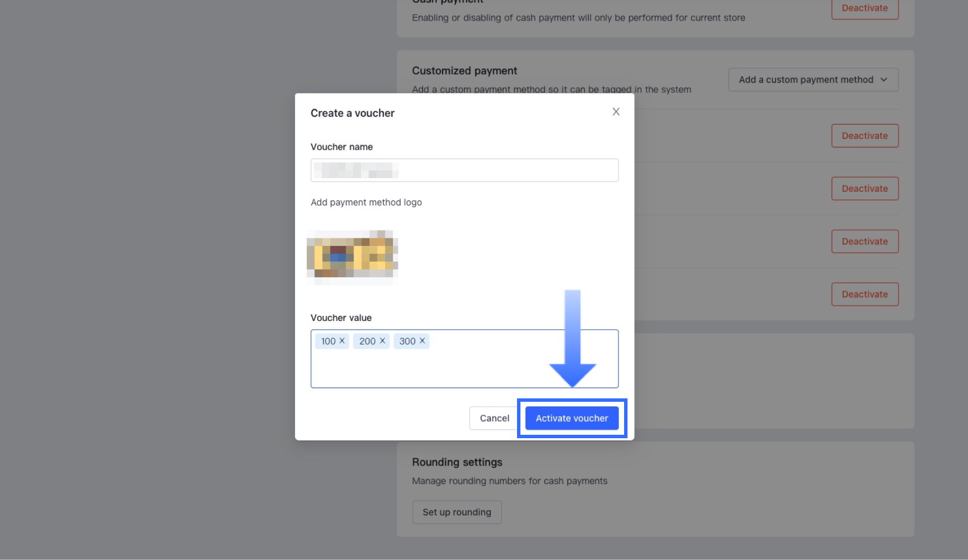Deactivate the first custom payment method

[864, 135]
